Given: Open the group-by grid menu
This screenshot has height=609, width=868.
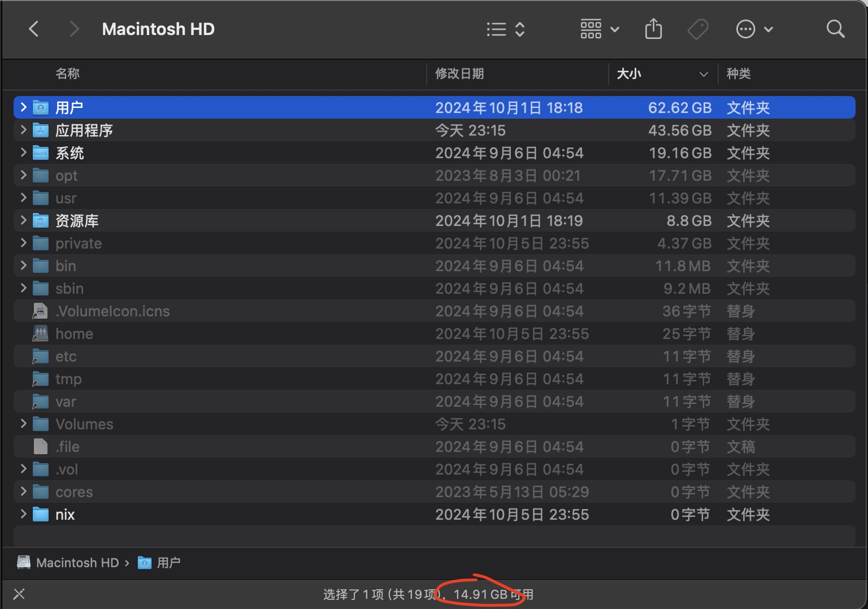Looking at the screenshot, I should tap(599, 29).
